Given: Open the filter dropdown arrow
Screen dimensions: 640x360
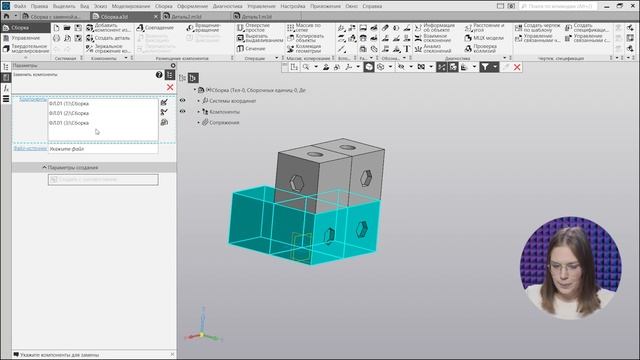Looking at the screenshot, I should pos(495,67).
